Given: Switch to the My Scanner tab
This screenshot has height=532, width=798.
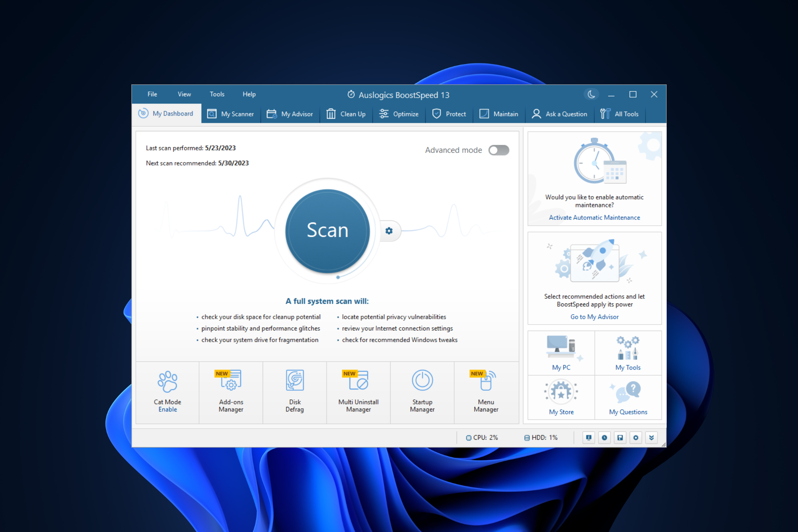Looking at the screenshot, I should click(x=231, y=114).
